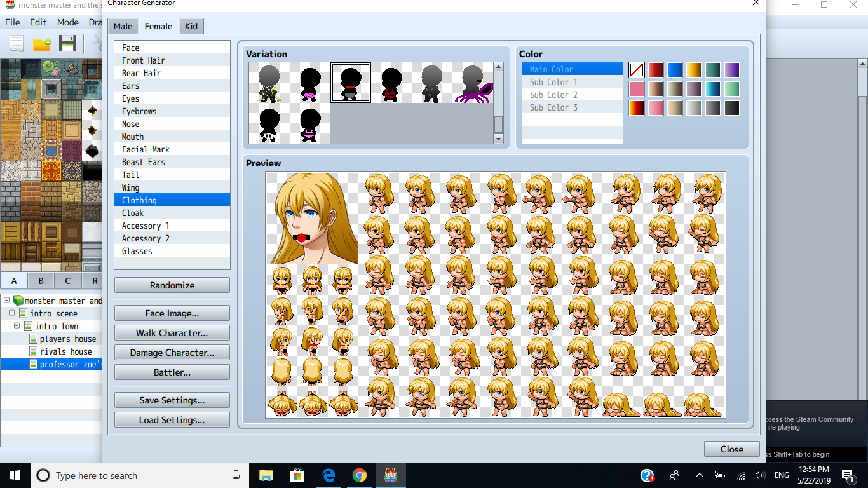Open File Explorer from the taskbar

click(x=266, y=475)
